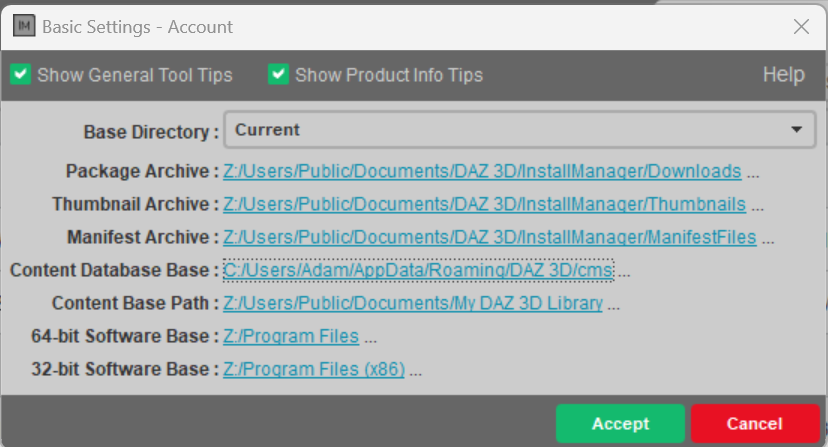This screenshot has height=447, width=828.
Task: Browse for Content Base Path using ellipsis
Action: click(614, 303)
